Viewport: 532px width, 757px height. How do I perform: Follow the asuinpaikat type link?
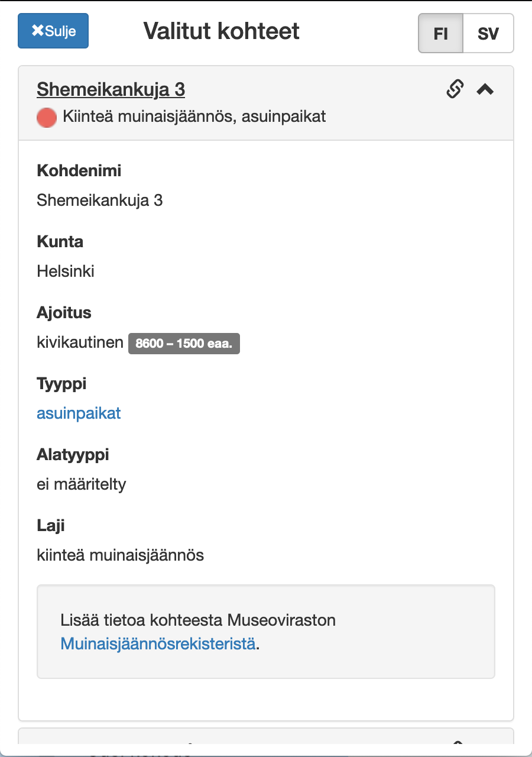[79, 413]
